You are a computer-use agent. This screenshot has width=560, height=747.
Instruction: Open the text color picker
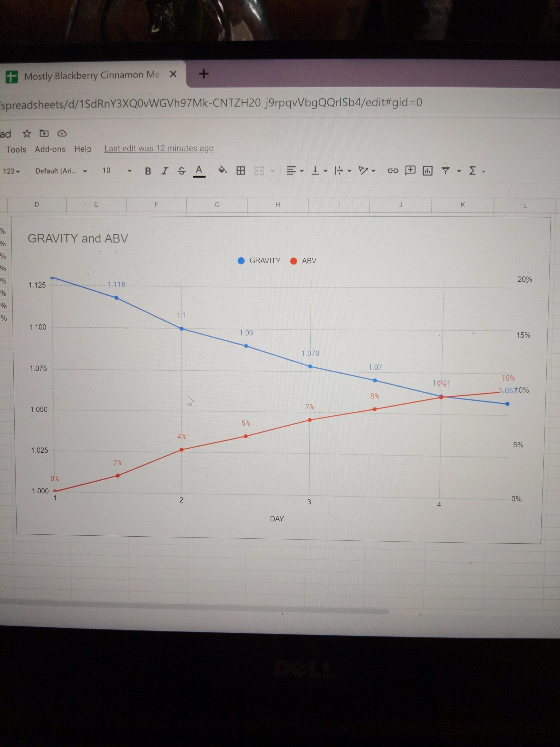point(199,171)
